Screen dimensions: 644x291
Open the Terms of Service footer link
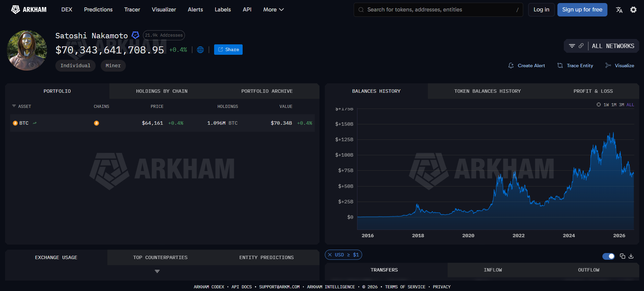[405, 287]
